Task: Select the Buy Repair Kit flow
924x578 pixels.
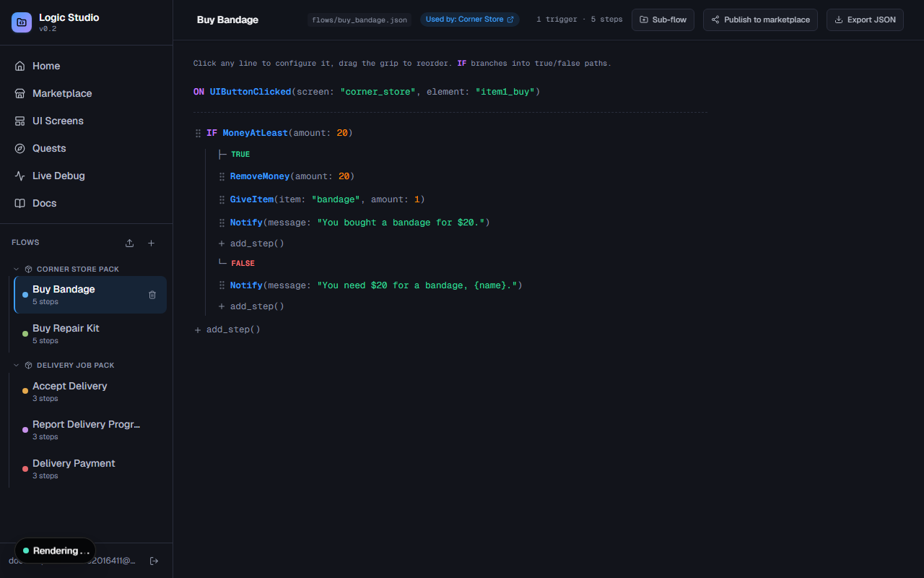Action: coord(90,333)
